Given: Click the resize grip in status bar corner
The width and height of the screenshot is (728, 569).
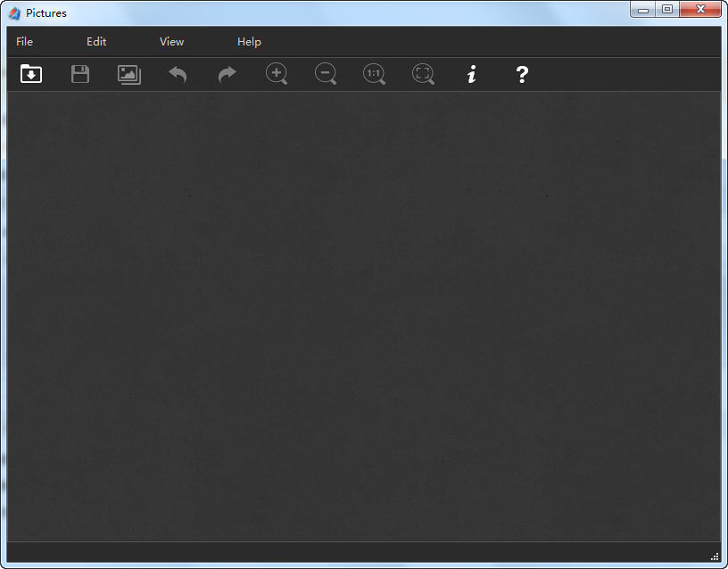Looking at the screenshot, I should pyautogui.click(x=715, y=557).
